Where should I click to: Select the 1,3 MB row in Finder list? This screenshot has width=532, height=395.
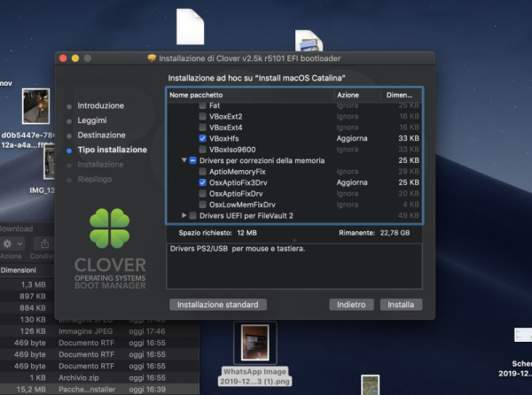[x=27, y=284]
